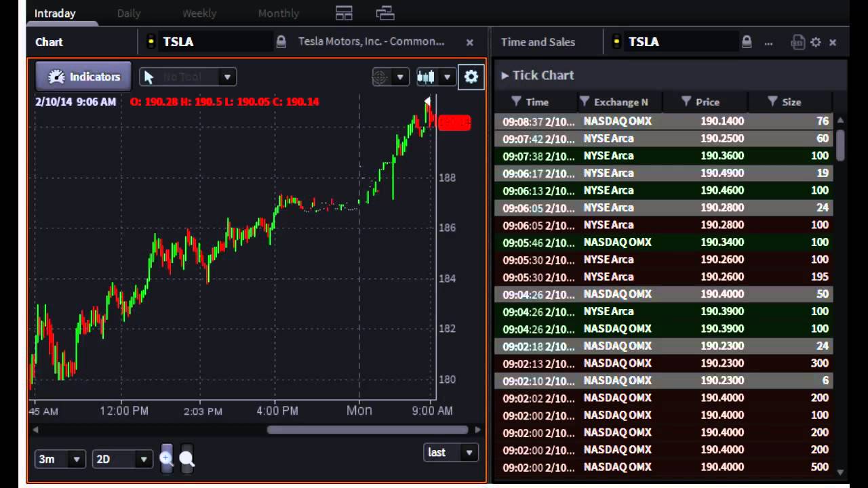Screen dimensions: 868x488
Task: Click the red current price marker
Action: tap(454, 123)
